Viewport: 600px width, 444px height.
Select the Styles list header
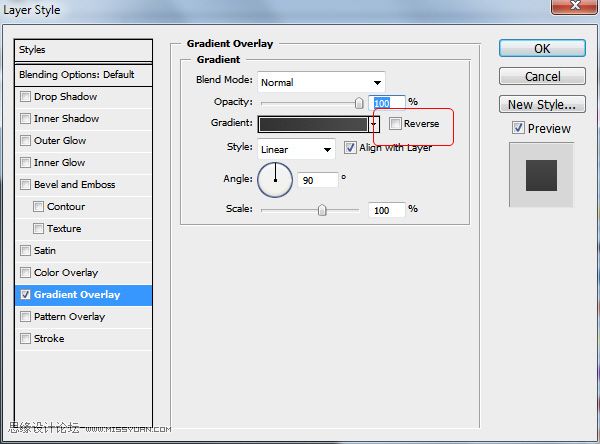(83, 50)
